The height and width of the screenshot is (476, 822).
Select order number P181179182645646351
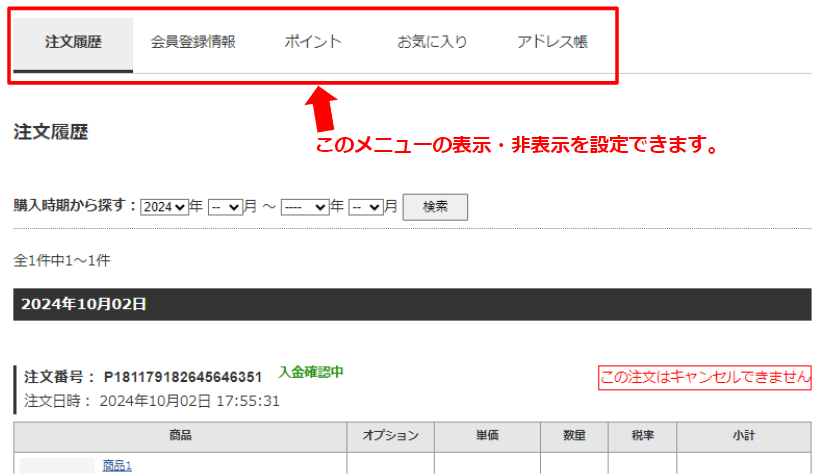182,377
